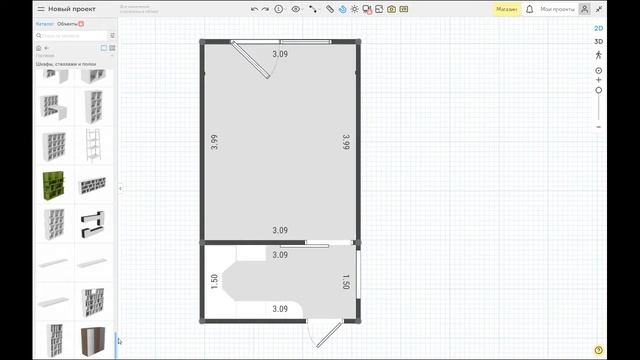Redo the last undone action

[265, 9]
